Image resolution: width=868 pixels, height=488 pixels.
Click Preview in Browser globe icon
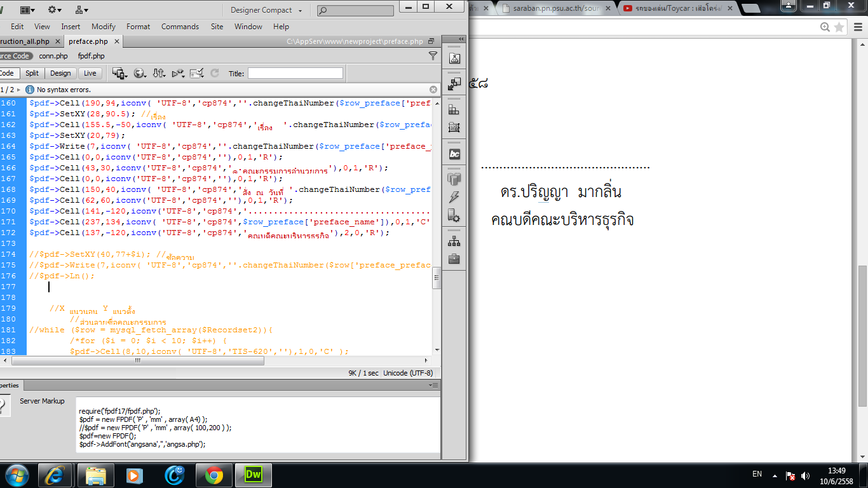pos(139,73)
